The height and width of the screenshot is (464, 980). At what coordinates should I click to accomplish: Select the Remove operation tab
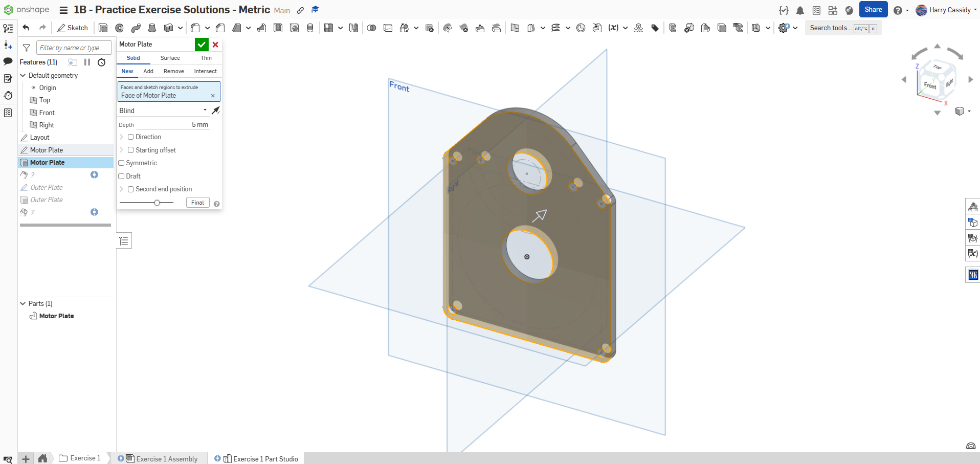(x=173, y=72)
